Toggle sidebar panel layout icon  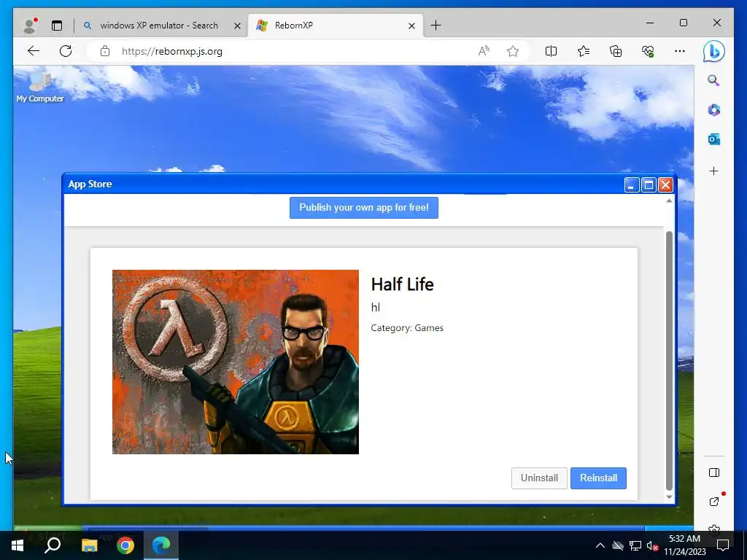(713, 472)
